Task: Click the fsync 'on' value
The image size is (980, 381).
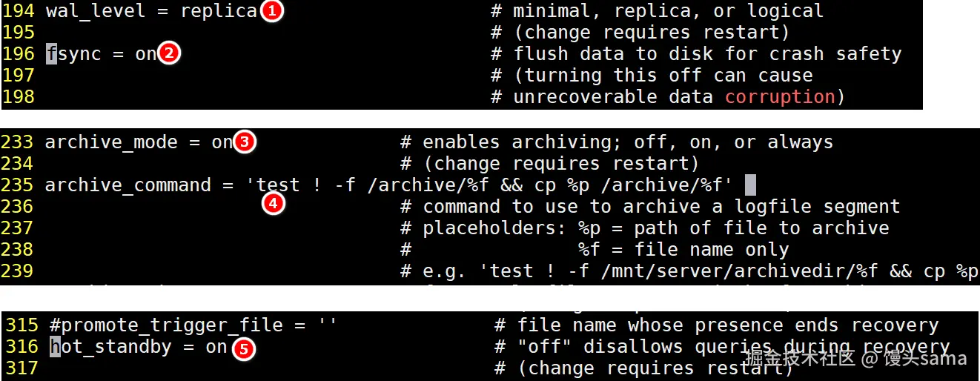Action: coord(146,54)
